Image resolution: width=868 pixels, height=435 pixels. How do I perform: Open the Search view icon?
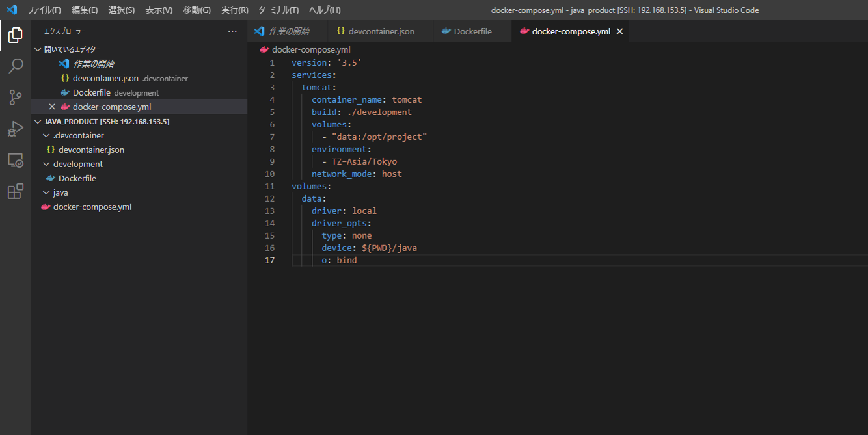[x=14, y=65]
